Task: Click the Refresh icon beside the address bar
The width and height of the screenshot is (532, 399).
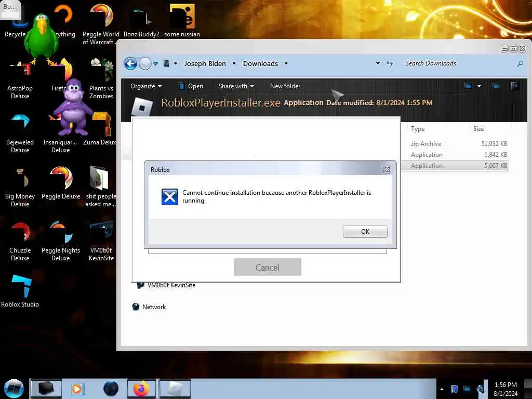Action: (390, 63)
